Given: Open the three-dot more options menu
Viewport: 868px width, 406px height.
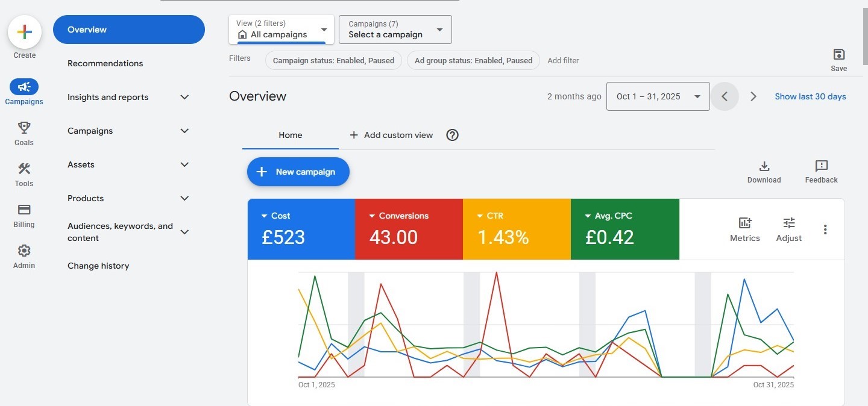Looking at the screenshot, I should [825, 230].
